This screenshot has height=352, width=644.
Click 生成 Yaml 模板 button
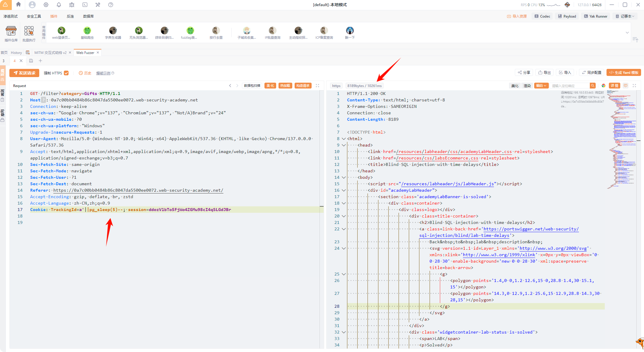pyautogui.click(x=623, y=73)
